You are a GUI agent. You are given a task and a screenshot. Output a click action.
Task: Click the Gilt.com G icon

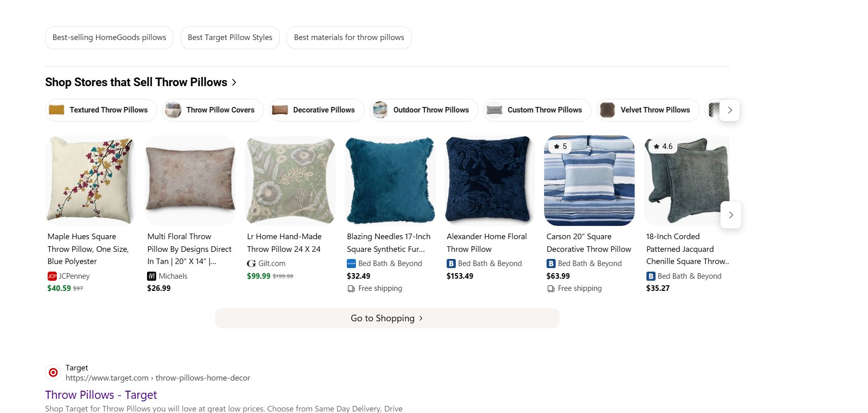coord(251,264)
